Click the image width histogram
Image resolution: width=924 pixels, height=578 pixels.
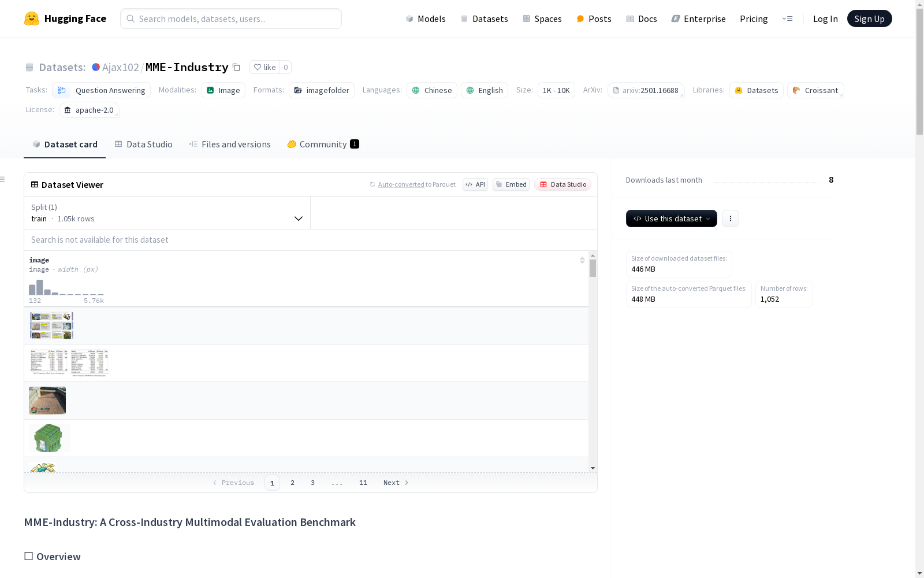pyautogui.click(x=66, y=287)
